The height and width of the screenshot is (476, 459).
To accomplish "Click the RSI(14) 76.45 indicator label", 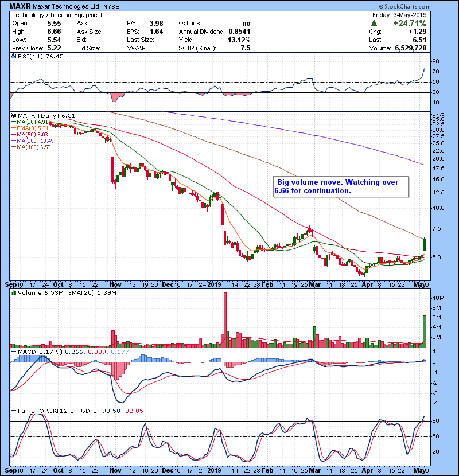I will (x=40, y=56).
